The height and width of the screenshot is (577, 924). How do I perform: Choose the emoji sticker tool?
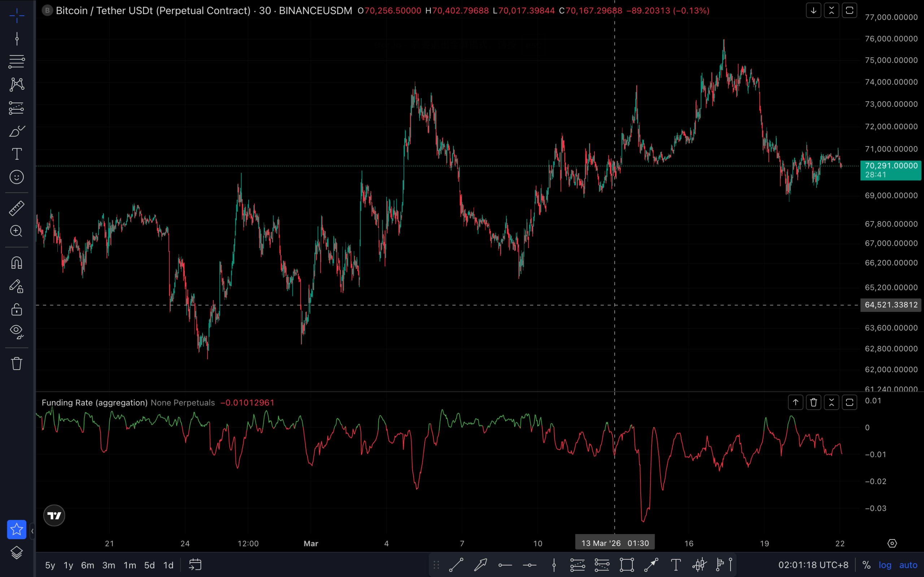pyautogui.click(x=17, y=177)
